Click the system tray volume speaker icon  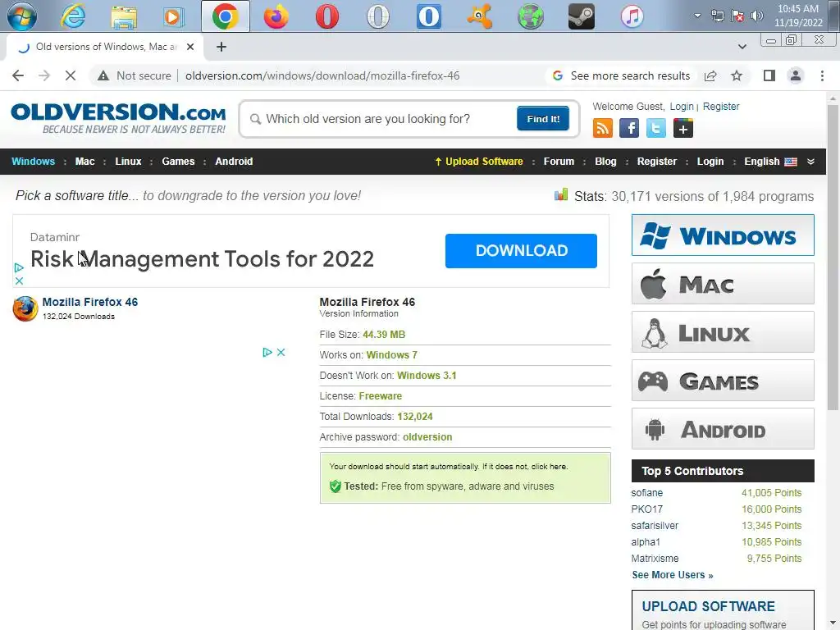coord(757,16)
